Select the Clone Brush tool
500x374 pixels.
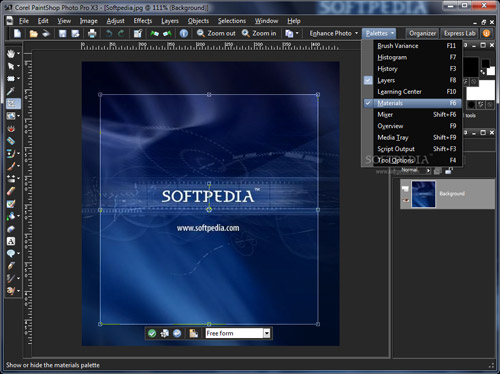pyautogui.click(x=11, y=154)
